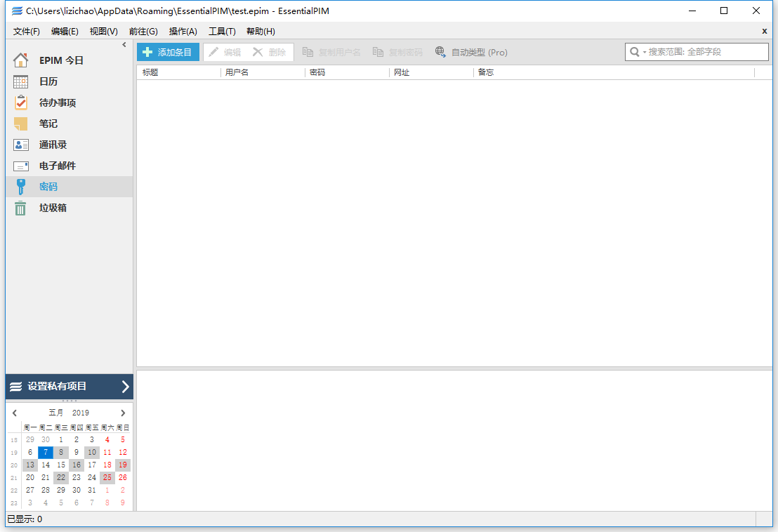Open the 工具(T) menu

222,32
